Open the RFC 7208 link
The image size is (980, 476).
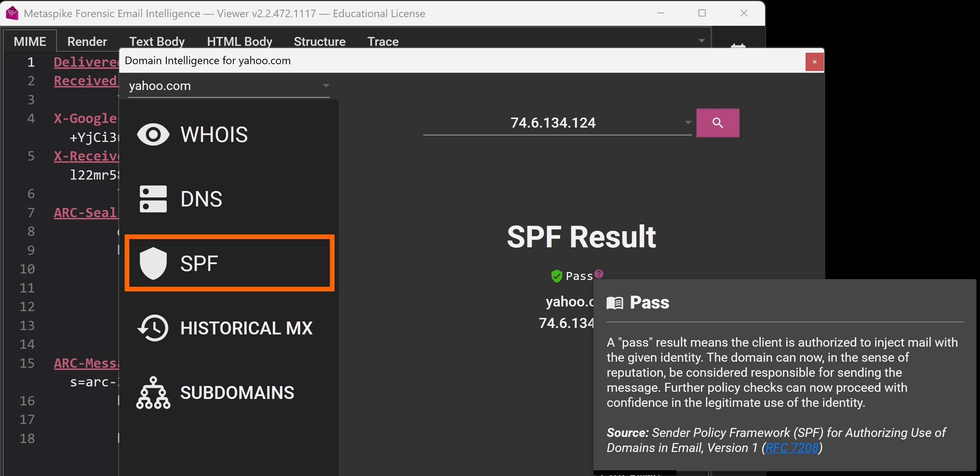coord(792,448)
